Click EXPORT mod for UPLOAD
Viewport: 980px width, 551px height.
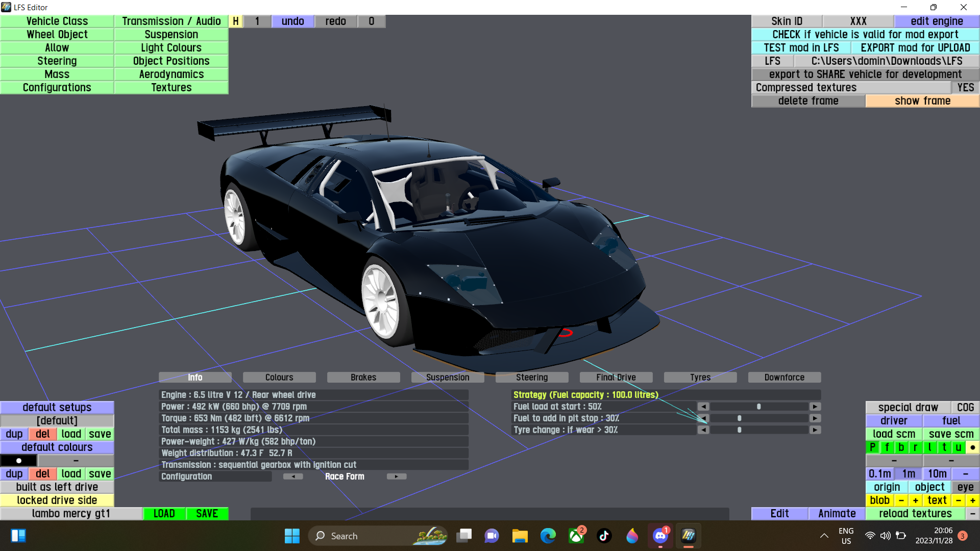(915, 48)
